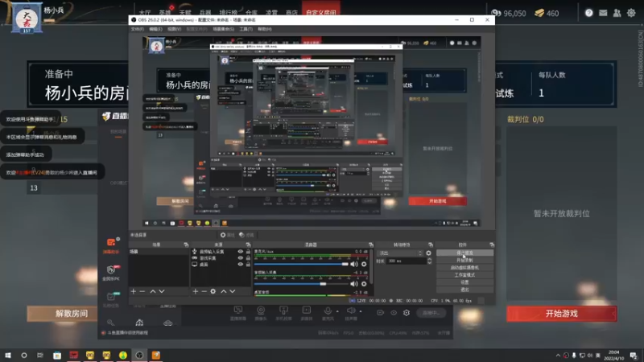Click the game 开始游戏 start game button

(561, 314)
